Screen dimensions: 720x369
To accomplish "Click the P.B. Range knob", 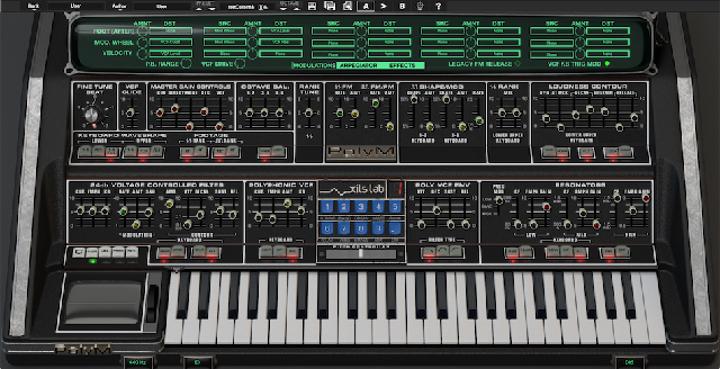I will pos(186,64).
